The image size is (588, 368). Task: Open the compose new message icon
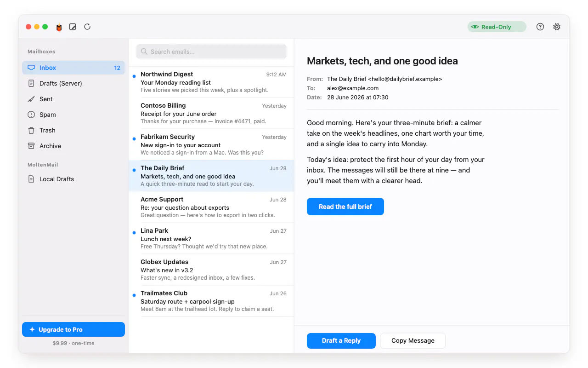(x=73, y=27)
